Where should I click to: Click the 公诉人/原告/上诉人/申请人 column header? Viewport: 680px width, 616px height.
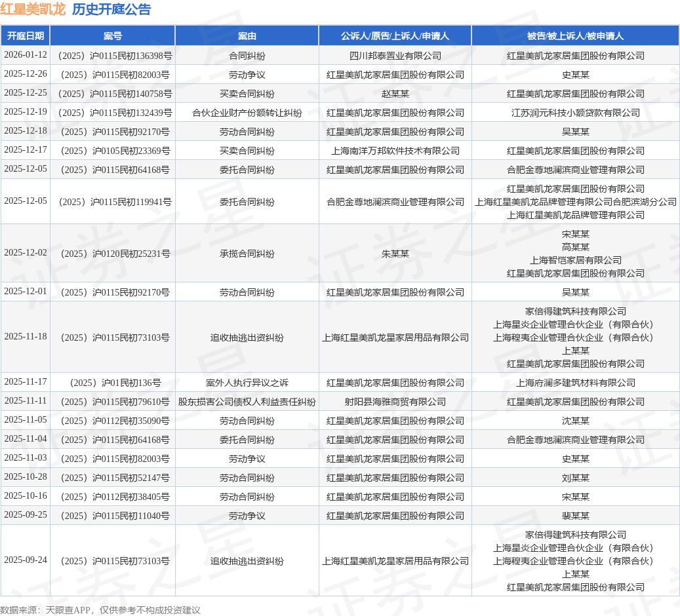click(x=395, y=36)
